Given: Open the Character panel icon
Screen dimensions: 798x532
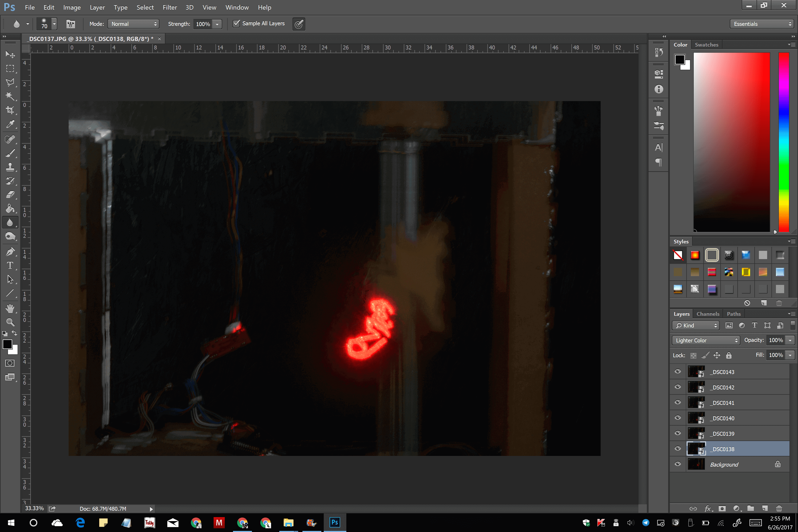Looking at the screenshot, I should click(659, 148).
